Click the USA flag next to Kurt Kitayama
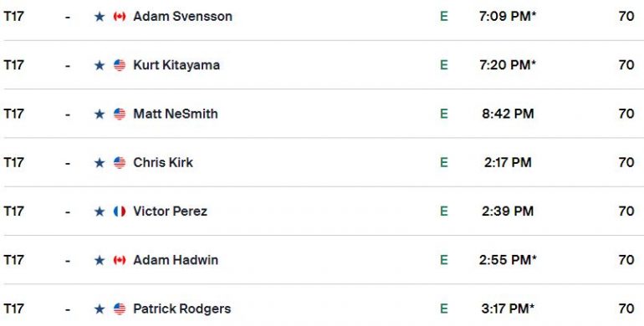 pyautogui.click(x=120, y=65)
